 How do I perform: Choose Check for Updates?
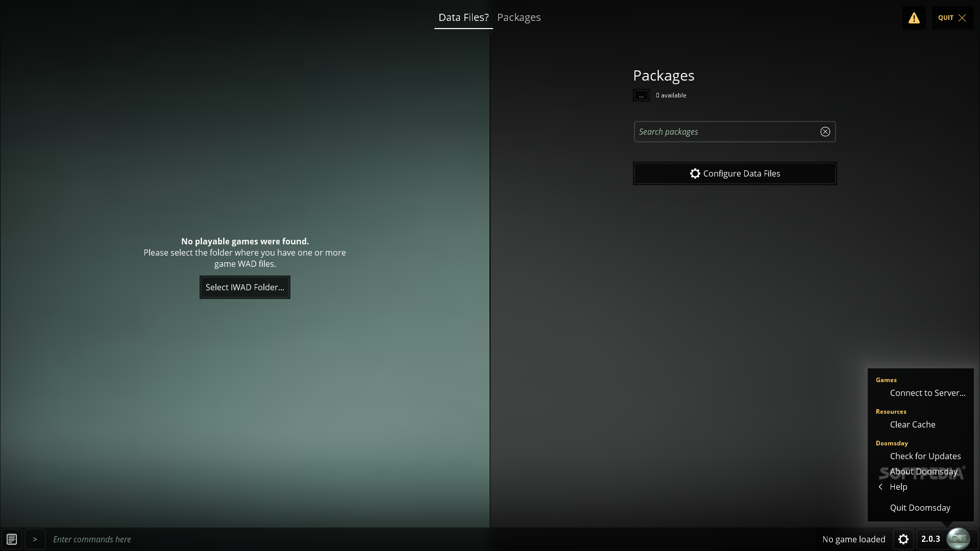(x=925, y=456)
